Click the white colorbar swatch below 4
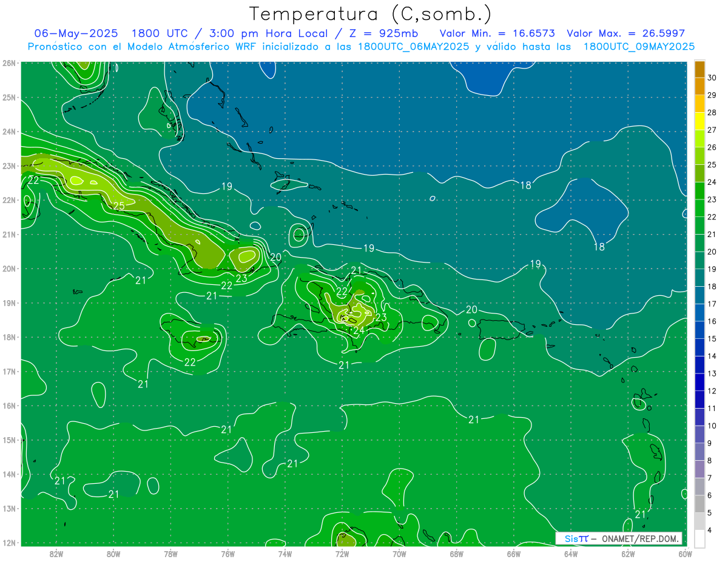Viewport: 728px width, 562px height. click(x=699, y=538)
